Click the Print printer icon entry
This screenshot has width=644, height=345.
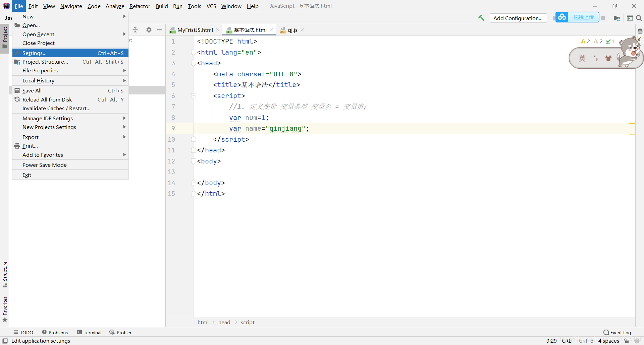click(17, 146)
